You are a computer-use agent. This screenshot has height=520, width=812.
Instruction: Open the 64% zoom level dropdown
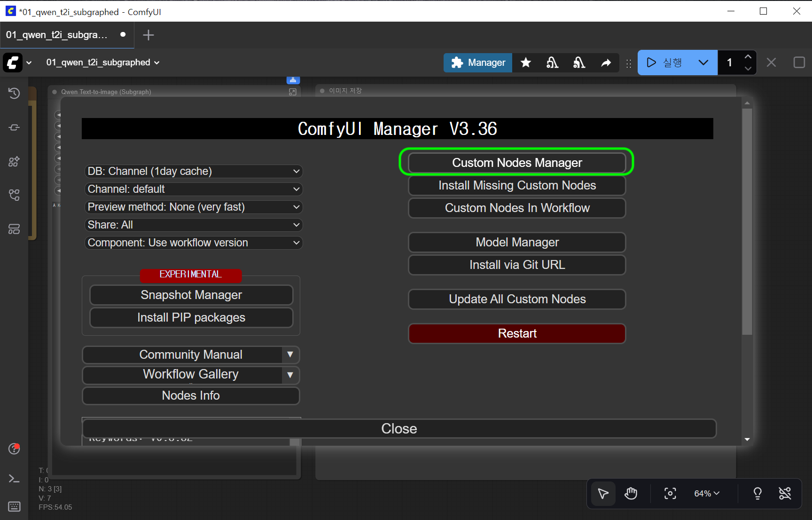point(707,493)
